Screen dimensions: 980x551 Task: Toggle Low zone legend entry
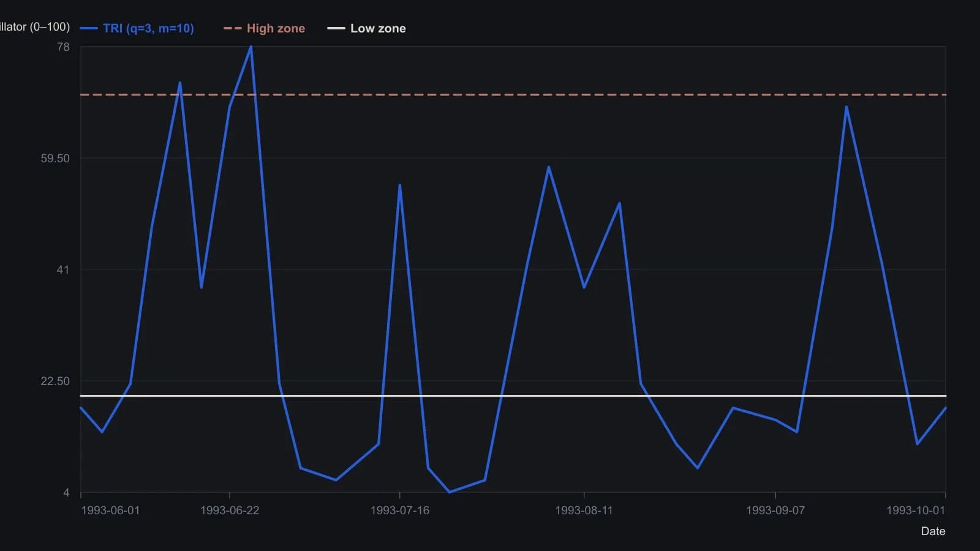coord(366,28)
